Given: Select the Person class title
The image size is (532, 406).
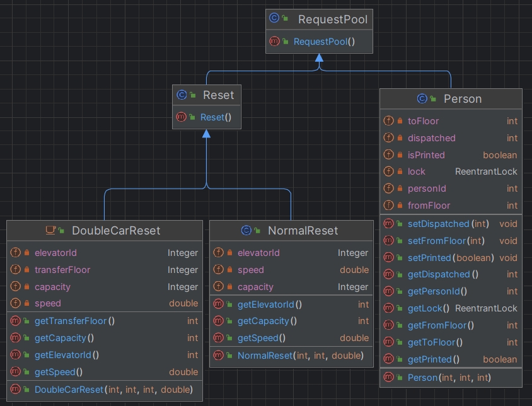Looking at the screenshot, I should click(x=463, y=99).
